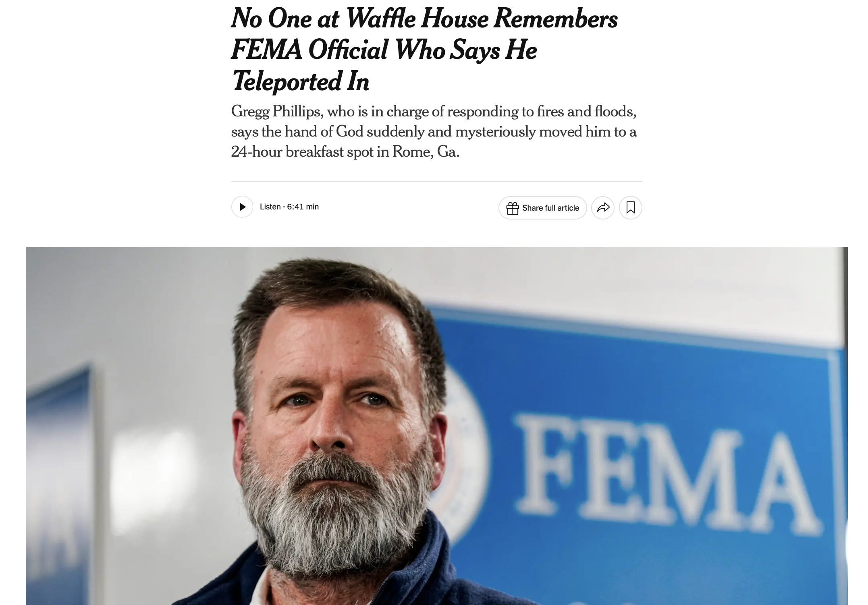Click "Rome, Ga." in the summary

(x=426, y=152)
